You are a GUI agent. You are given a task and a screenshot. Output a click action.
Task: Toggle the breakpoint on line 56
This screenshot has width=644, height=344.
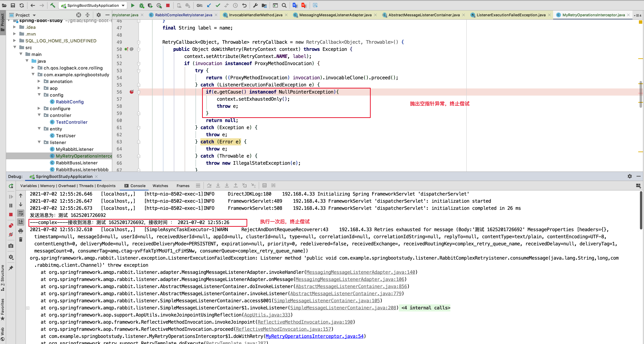132,92
